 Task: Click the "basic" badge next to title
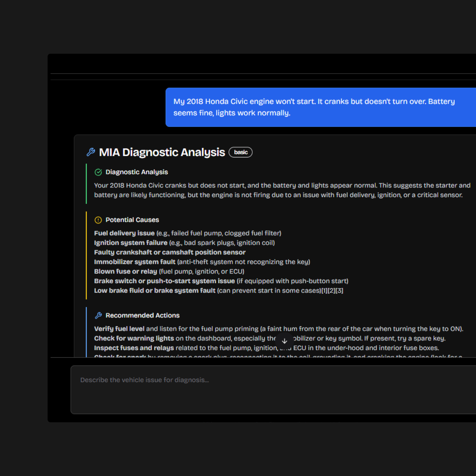click(x=241, y=152)
